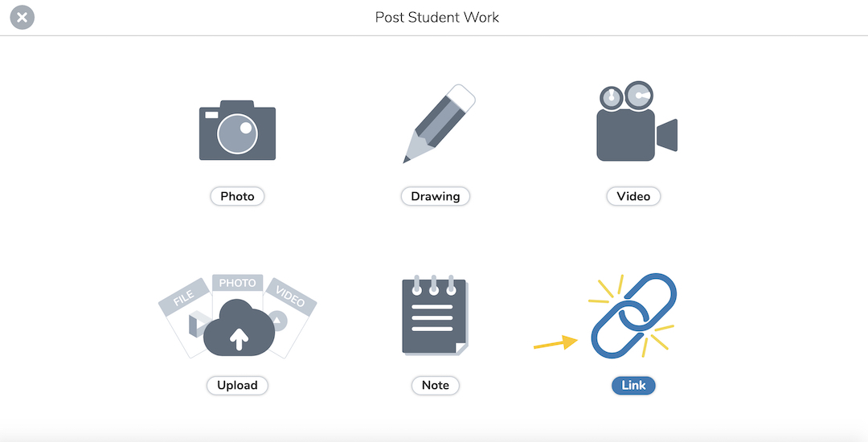Click the round lens of the camera
This screenshot has height=442, width=868.
pyautogui.click(x=237, y=134)
